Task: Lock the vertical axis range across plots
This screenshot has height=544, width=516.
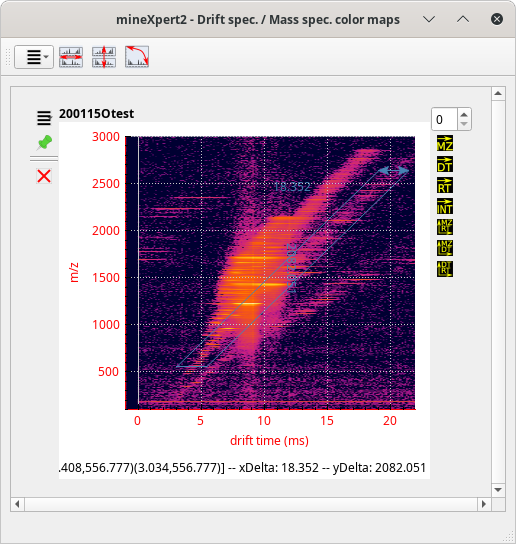Action: 104,57
